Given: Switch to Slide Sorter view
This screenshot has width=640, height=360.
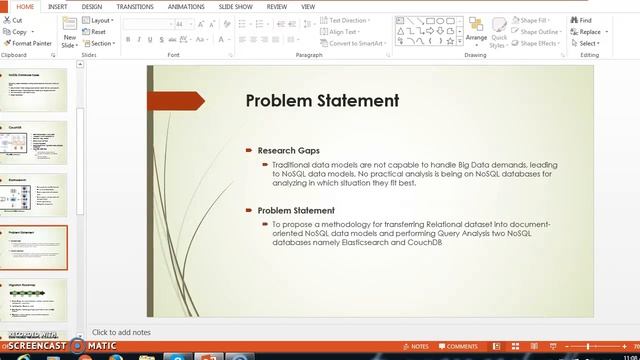Looking at the screenshot, I should pos(516,347).
